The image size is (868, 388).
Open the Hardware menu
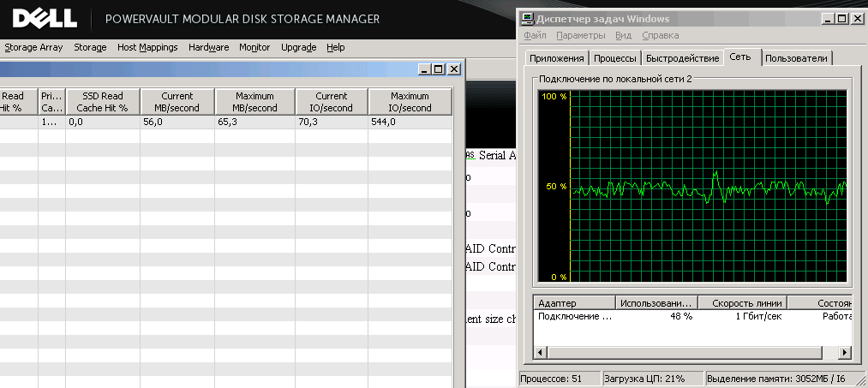208,48
